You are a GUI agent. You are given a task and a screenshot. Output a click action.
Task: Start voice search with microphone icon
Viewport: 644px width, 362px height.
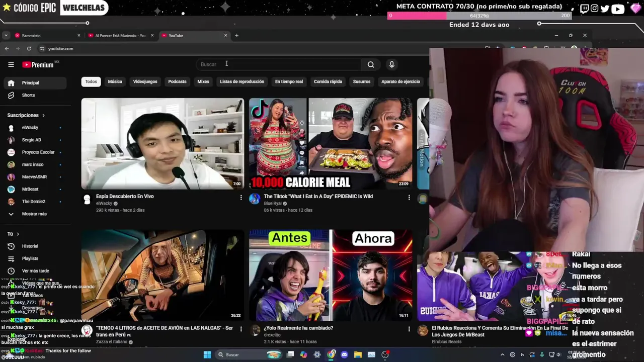pos(392,64)
